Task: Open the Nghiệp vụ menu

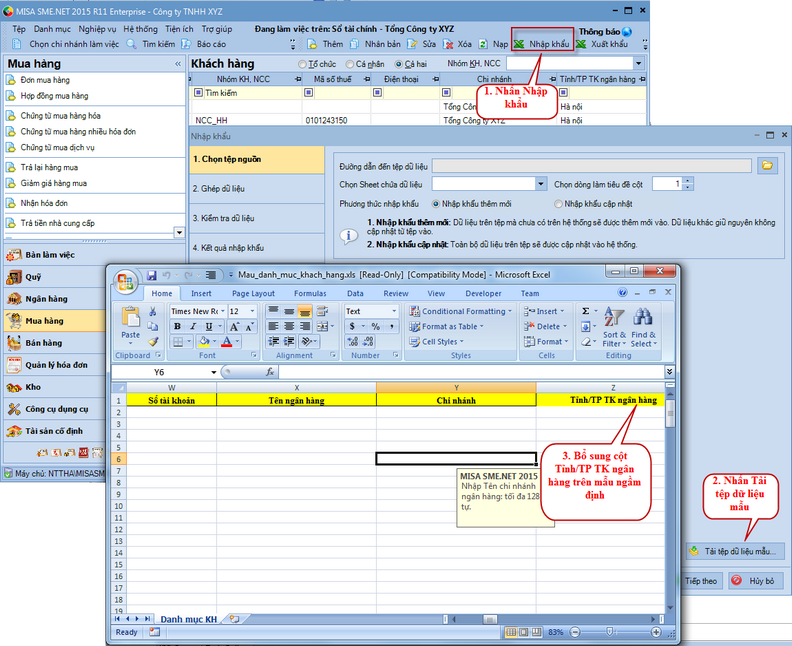Action: 97,29
